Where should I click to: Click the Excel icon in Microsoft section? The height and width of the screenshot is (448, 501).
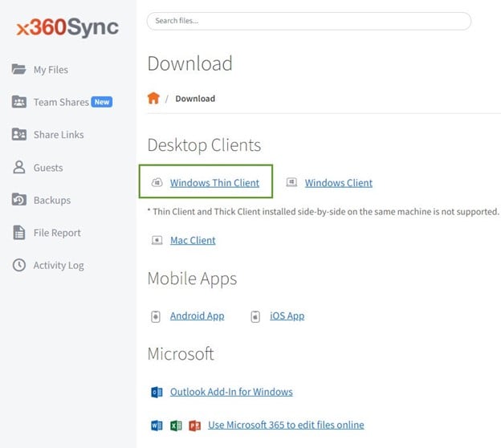(175, 426)
